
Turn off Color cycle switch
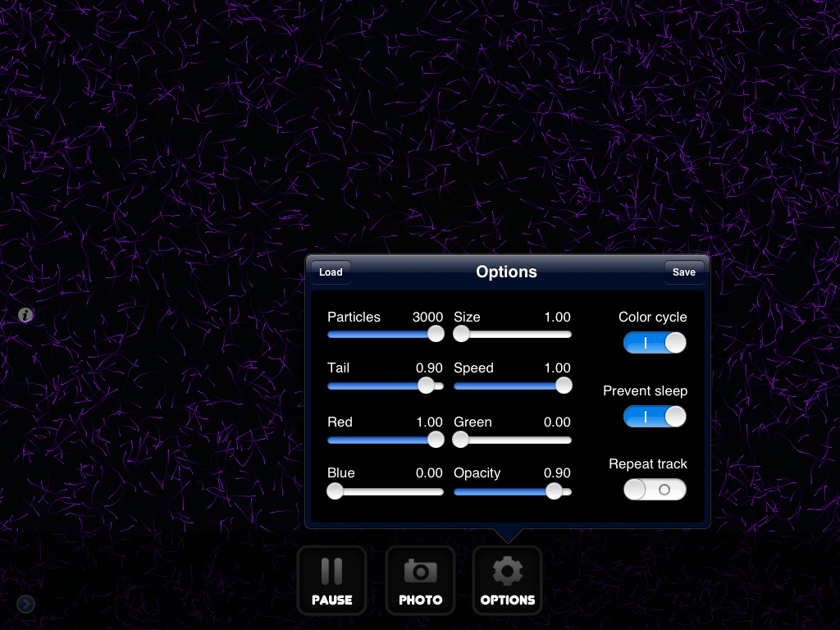655,343
